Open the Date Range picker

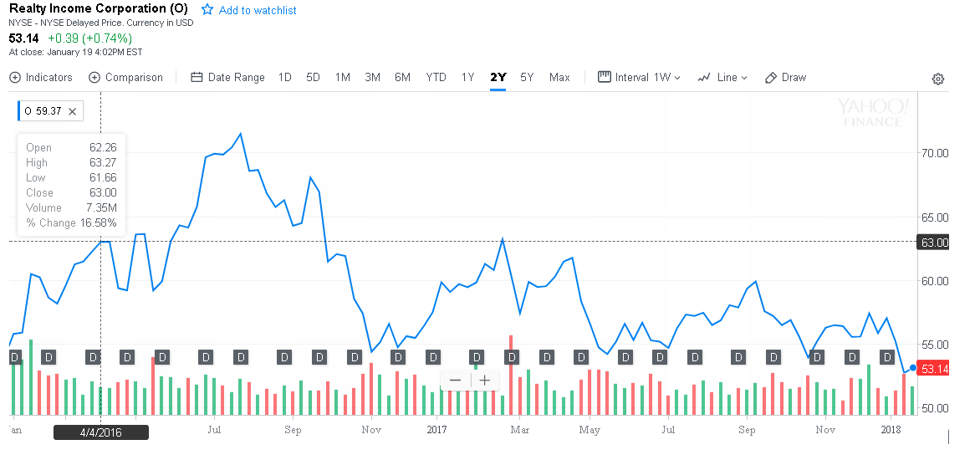227,78
